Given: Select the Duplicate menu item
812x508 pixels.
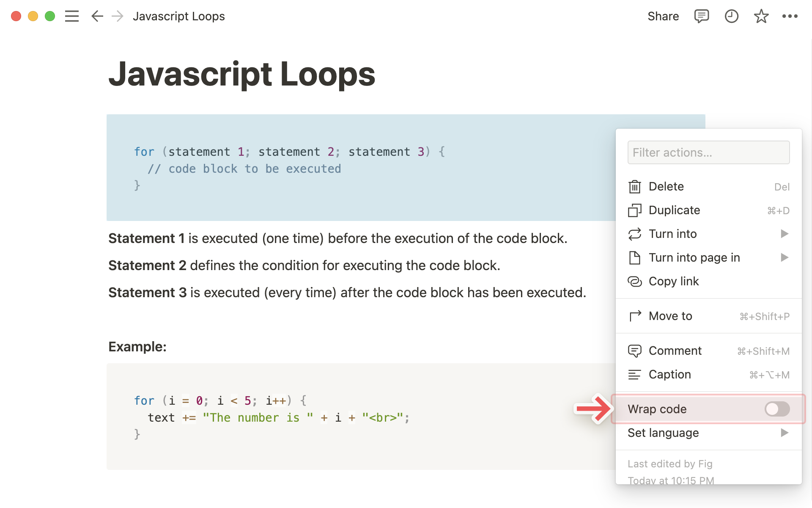Looking at the screenshot, I should click(675, 210).
